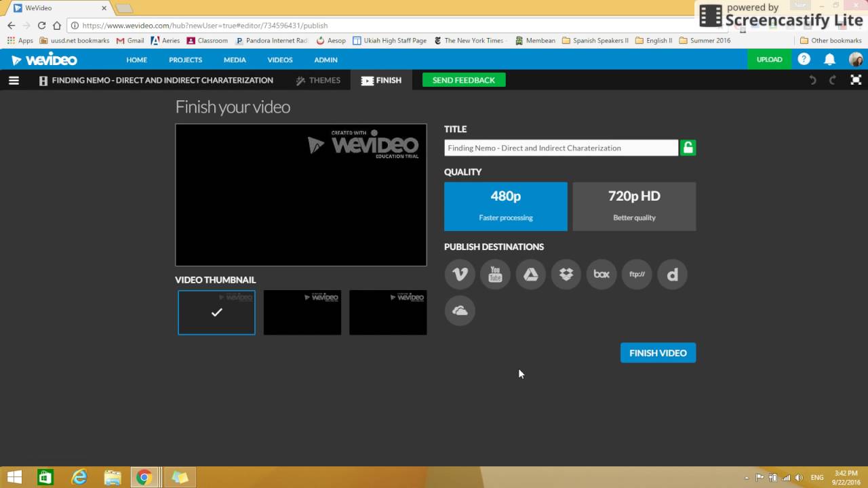
Task: Open the Gmail bookmark
Action: [x=130, y=41]
